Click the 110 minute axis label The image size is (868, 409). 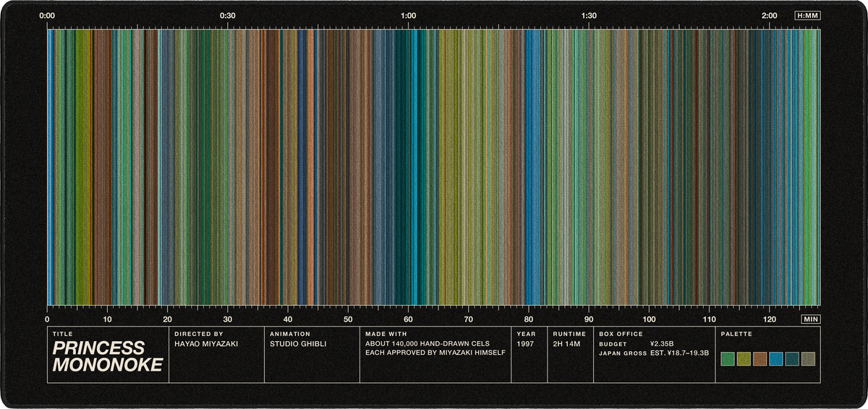click(709, 319)
